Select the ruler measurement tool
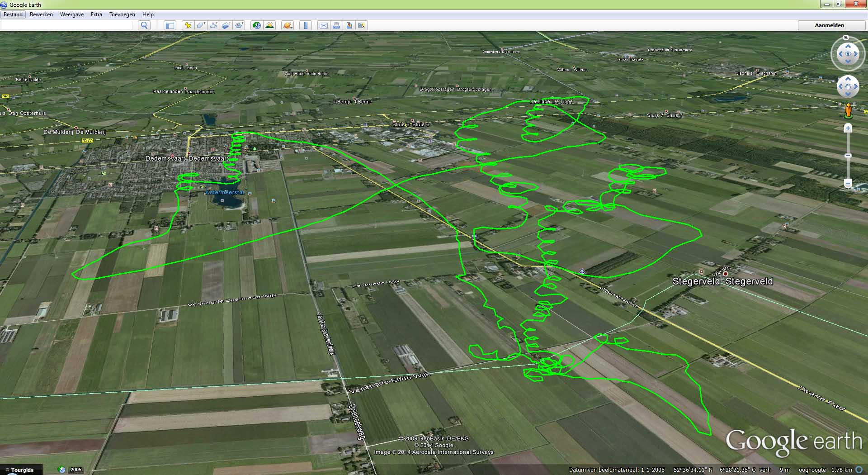 [x=306, y=25]
